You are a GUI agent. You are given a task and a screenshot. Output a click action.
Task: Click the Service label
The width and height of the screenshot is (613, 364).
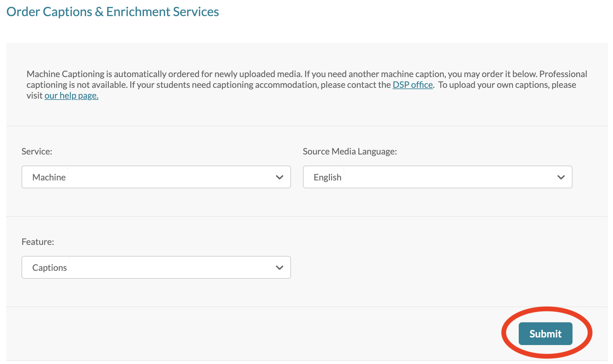point(37,151)
